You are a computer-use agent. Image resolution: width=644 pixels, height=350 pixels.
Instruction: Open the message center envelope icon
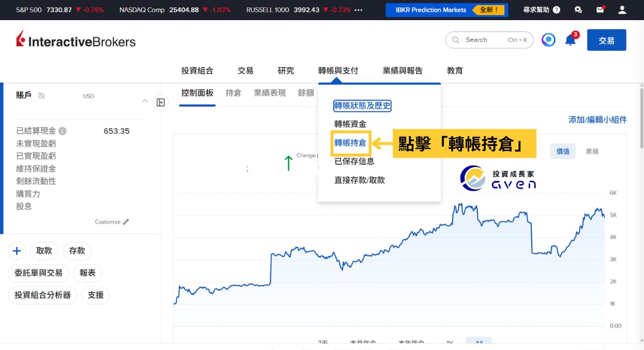[x=600, y=10]
